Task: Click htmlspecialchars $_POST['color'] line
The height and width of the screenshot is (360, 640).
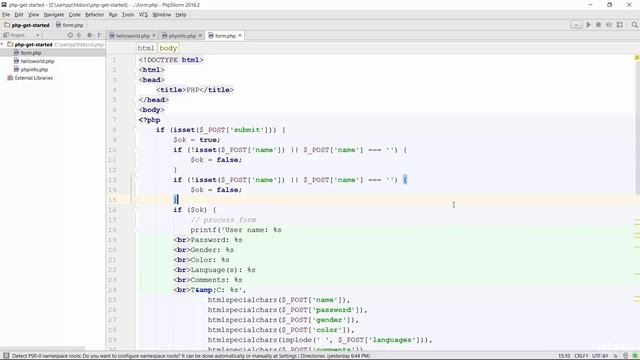Action: [x=281, y=330]
